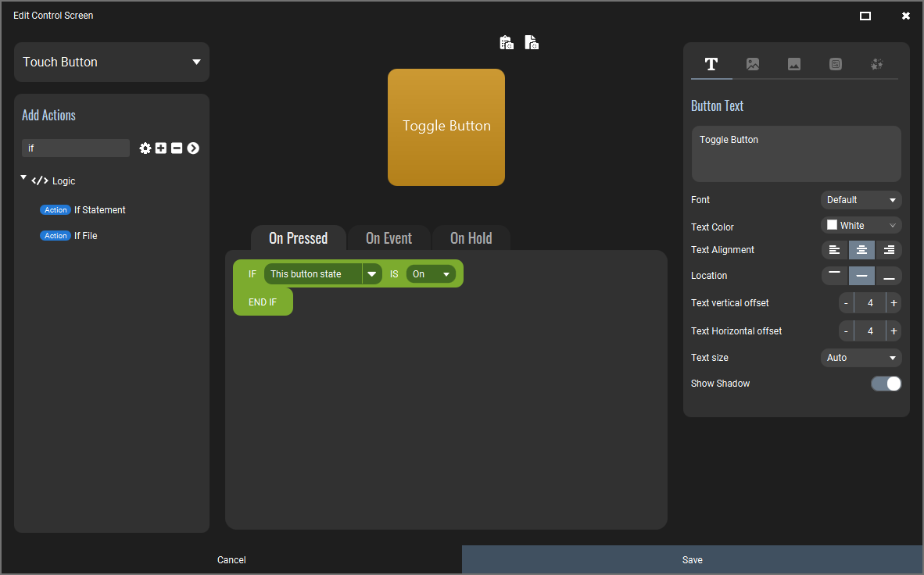Click the plus icon to add an action
Image resolution: width=924 pixels, height=575 pixels.
[x=160, y=148]
